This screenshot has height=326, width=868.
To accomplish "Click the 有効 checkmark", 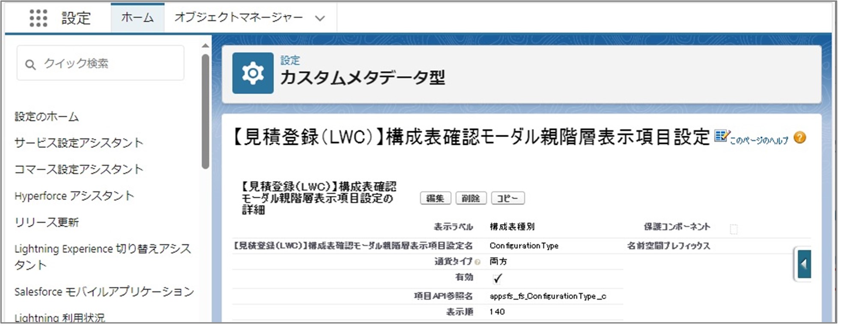I will (x=497, y=278).
